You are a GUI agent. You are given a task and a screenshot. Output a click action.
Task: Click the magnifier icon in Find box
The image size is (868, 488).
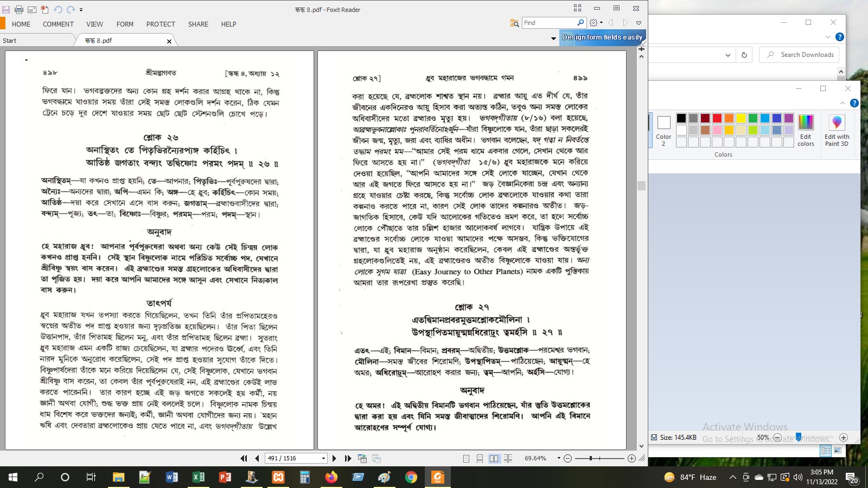coord(580,23)
